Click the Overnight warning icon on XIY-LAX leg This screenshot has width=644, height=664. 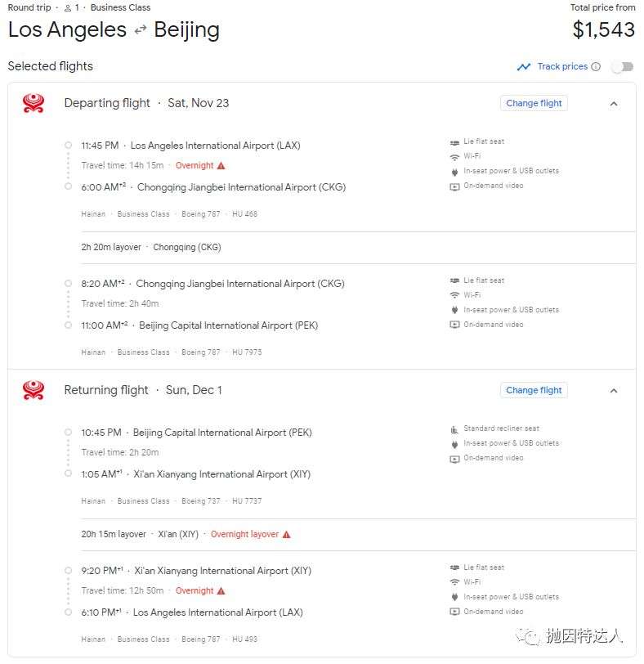click(221, 590)
